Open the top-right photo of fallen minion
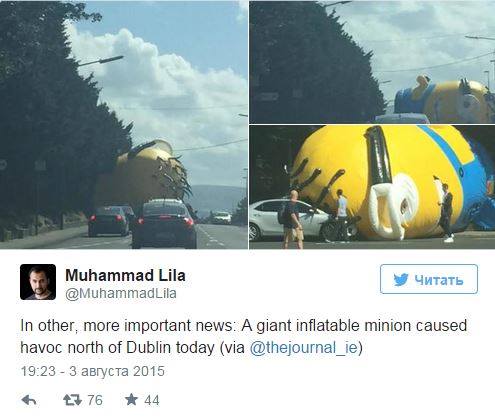Viewport: 495px width, 418px height. click(372, 62)
